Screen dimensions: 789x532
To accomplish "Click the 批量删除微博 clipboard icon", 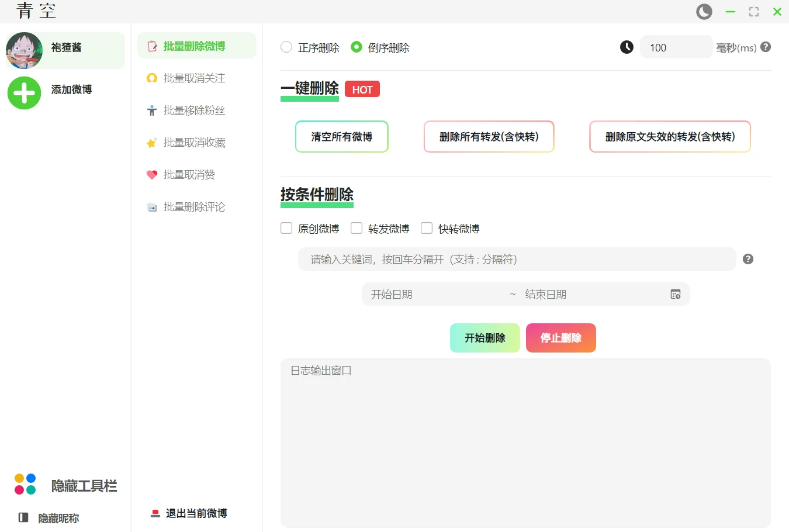I will coord(152,46).
